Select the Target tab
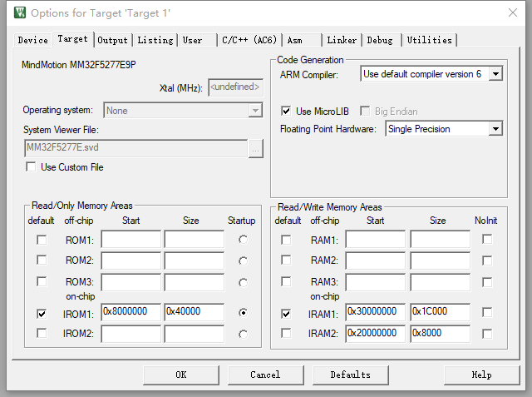Screen dimensions: 532x397 tap(72, 39)
